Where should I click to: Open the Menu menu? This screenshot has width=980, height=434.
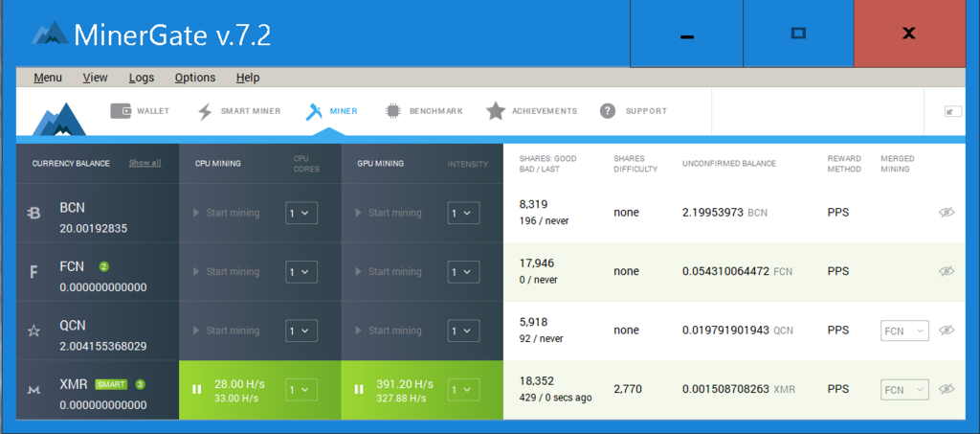pyautogui.click(x=48, y=78)
